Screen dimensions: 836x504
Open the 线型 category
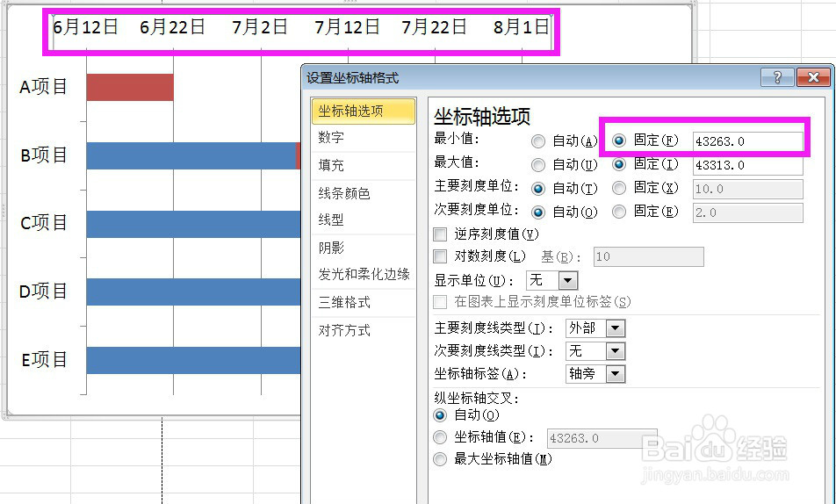(x=363, y=220)
